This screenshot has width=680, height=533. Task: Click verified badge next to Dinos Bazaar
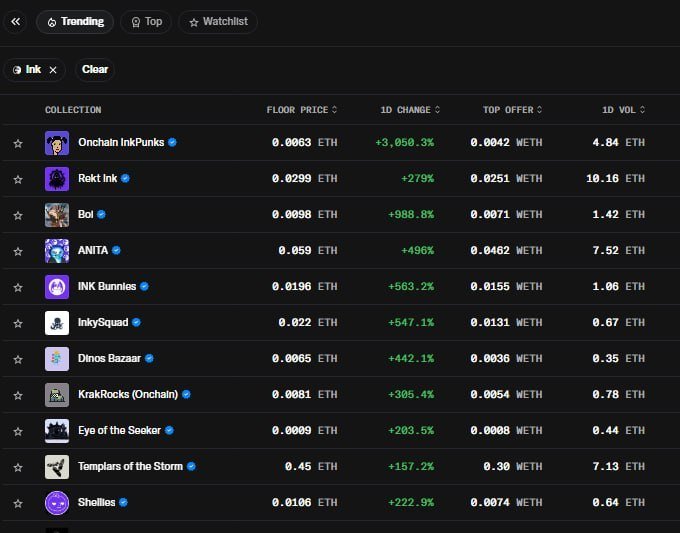(x=149, y=358)
